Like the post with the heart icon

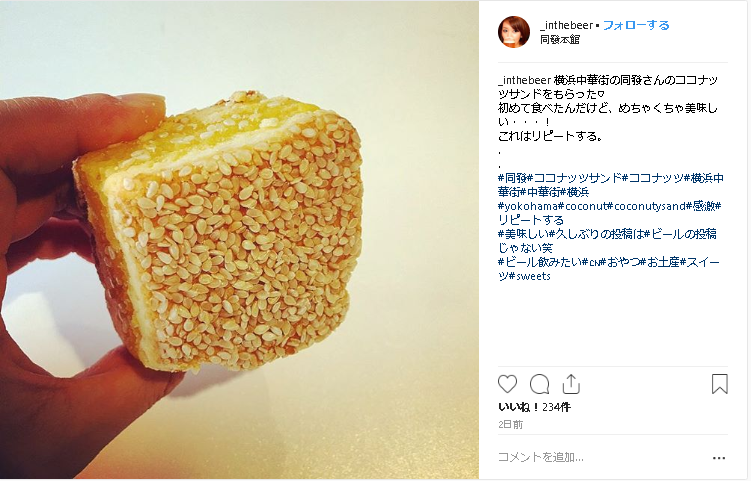point(507,384)
